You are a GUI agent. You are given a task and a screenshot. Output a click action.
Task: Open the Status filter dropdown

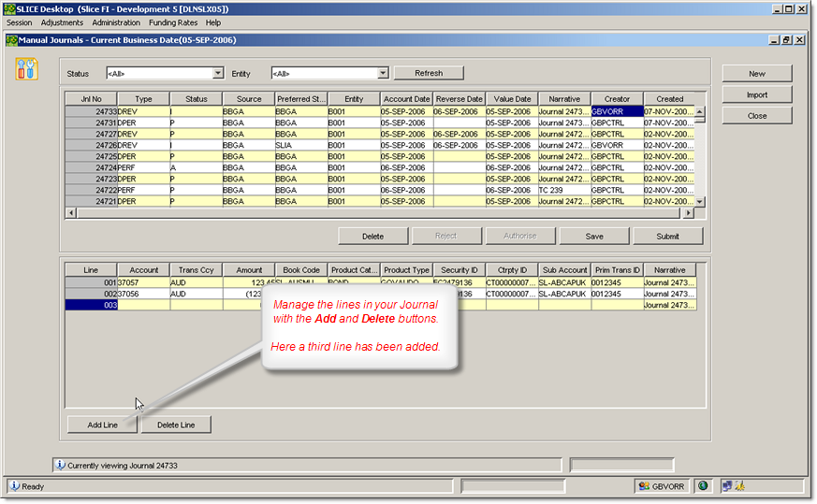[218, 73]
